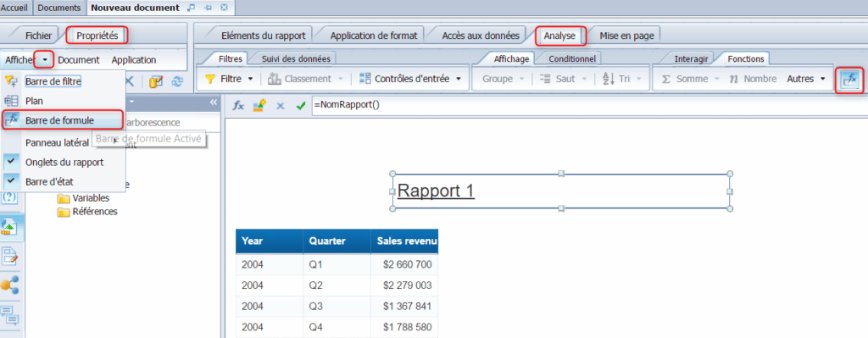Click the Tri sort icon
This screenshot has height=338, width=868.
point(609,79)
